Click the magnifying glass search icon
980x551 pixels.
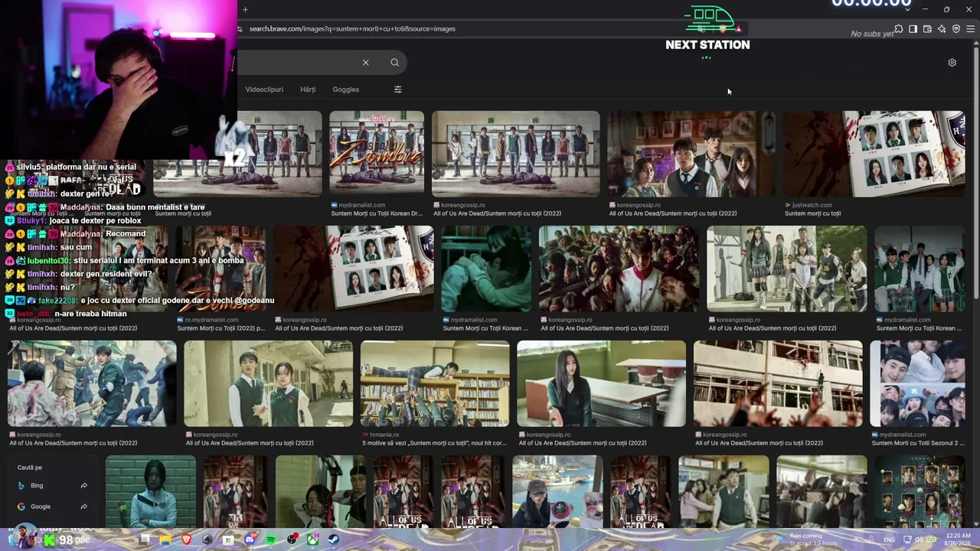[394, 63]
